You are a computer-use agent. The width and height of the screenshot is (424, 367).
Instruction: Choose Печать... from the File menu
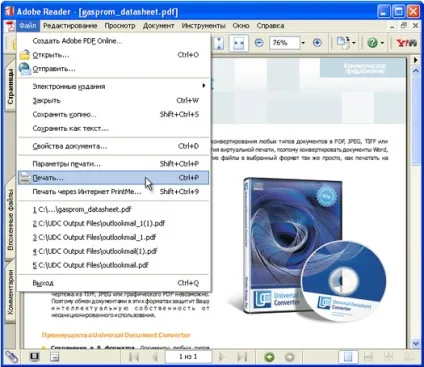[x=113, y=178]
